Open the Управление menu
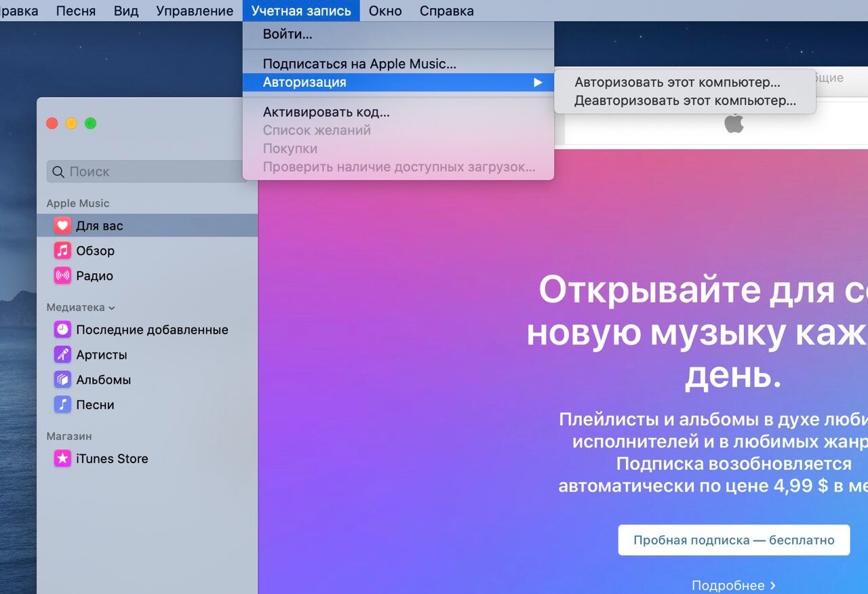This screenshot has height=594, width=868. tap(195, 11)
